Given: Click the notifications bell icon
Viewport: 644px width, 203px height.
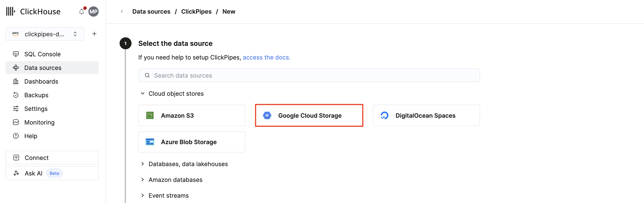Looking at the screenshot, I should tap(82, 12).
